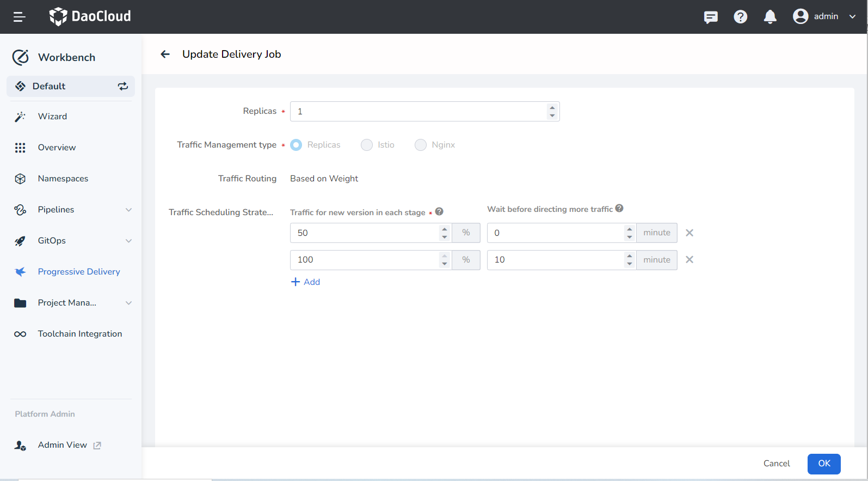Open the admin user dropdown
The width and height of the screenshot is (868, 481).
click(x=824, y=16)
